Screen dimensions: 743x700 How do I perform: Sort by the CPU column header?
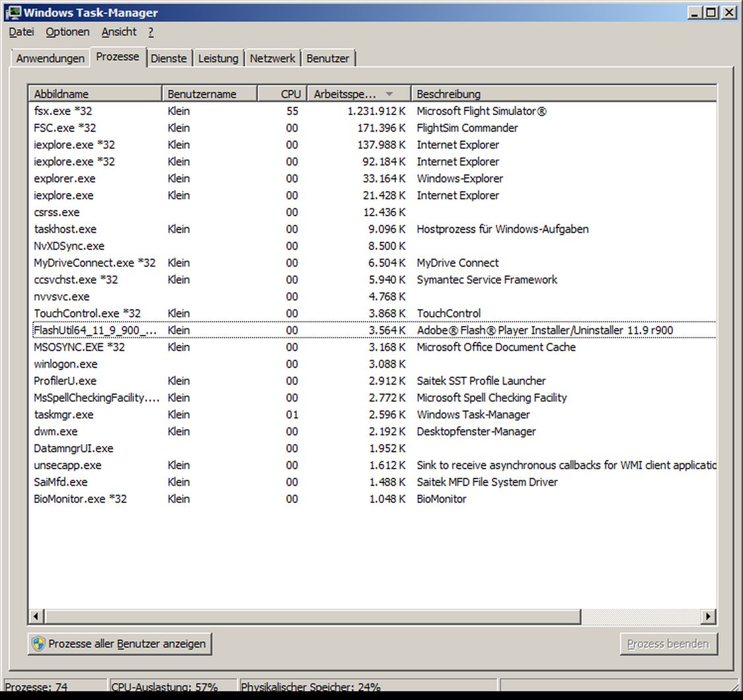tap(282, 94)
